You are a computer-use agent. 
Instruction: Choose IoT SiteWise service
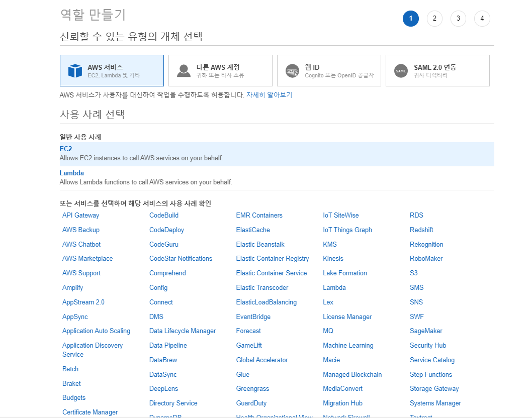[x=341, y=215]
